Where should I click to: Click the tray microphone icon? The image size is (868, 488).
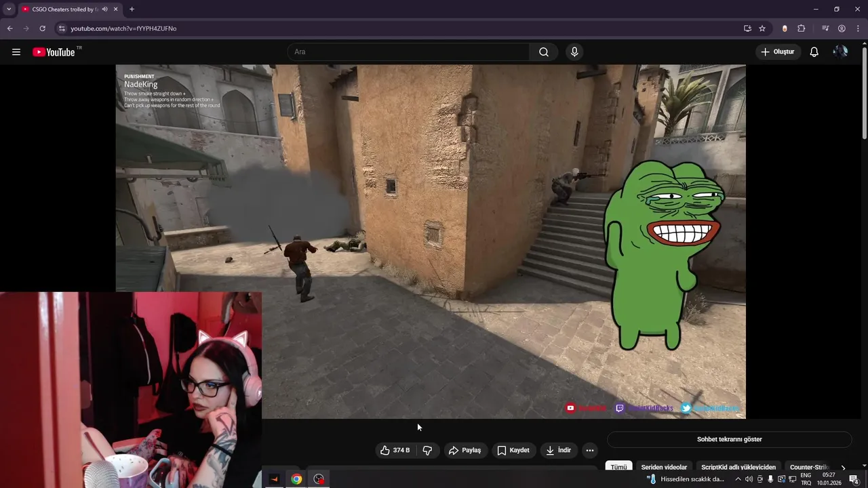tap(770, 479)
